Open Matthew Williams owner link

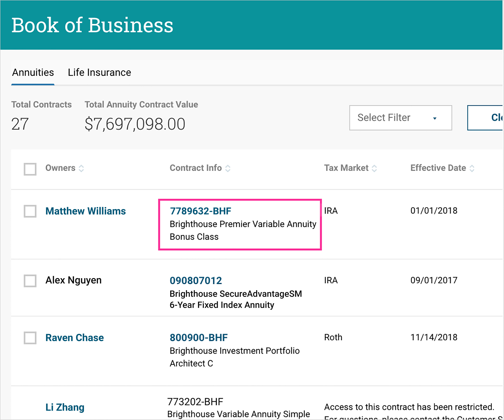85,211
